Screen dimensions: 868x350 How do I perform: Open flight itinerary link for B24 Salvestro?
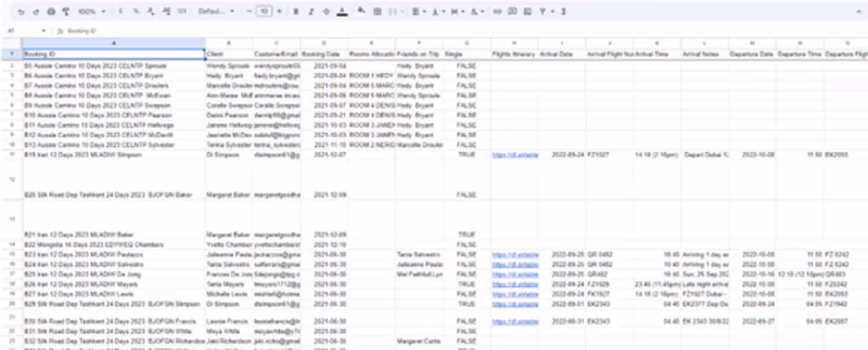[514, 264]
